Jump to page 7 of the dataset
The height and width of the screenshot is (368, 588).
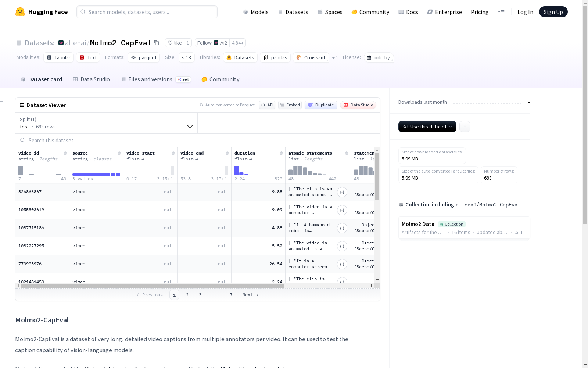[x=231, y=295]
